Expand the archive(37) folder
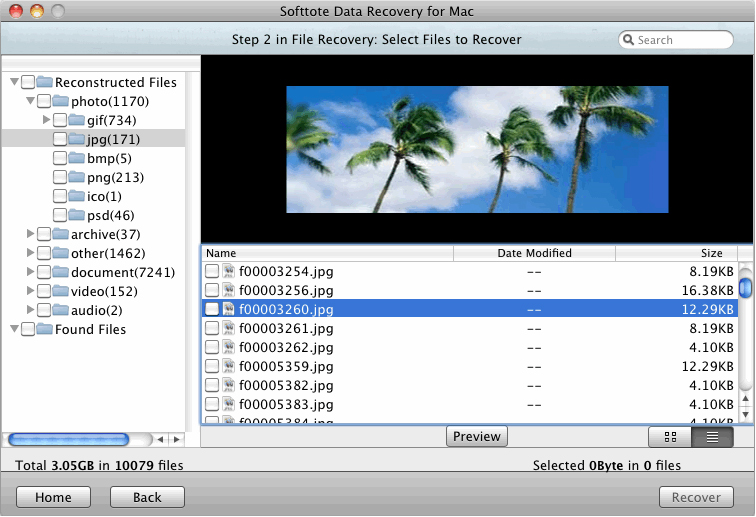The image size is (756, 517). click(x=31, y=234)
